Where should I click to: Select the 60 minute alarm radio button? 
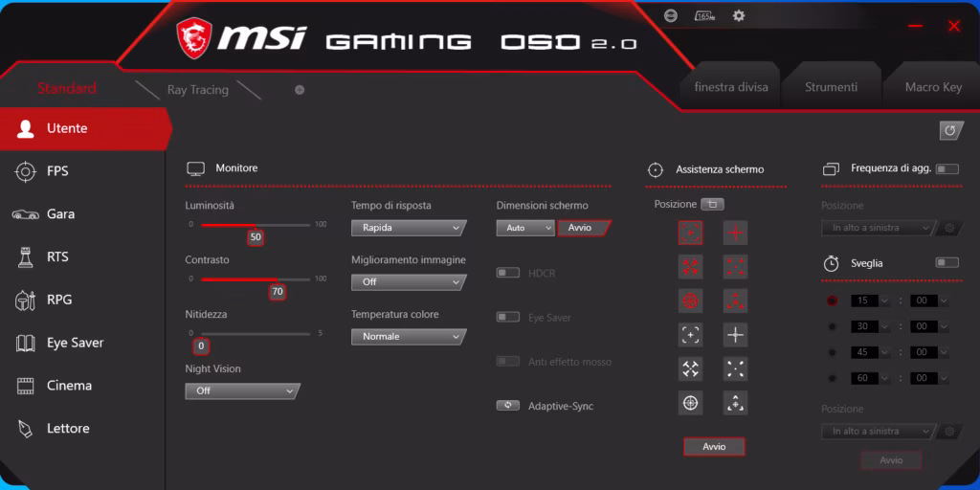(x=832, y=377)
